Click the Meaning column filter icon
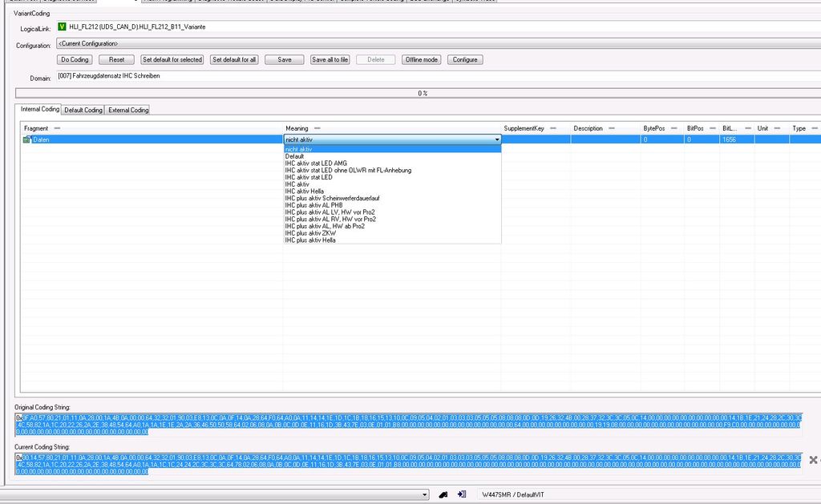This screenshot has width=821, height=504. 317,128
